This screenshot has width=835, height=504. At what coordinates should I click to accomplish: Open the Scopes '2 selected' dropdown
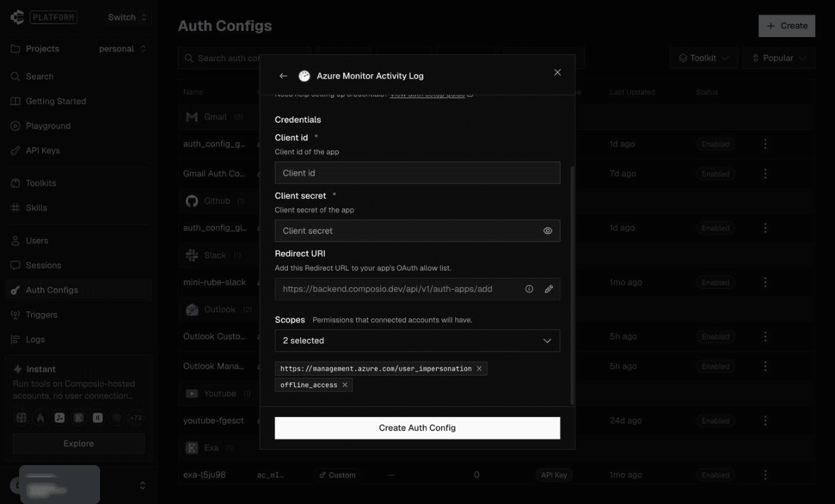[417, 340]
